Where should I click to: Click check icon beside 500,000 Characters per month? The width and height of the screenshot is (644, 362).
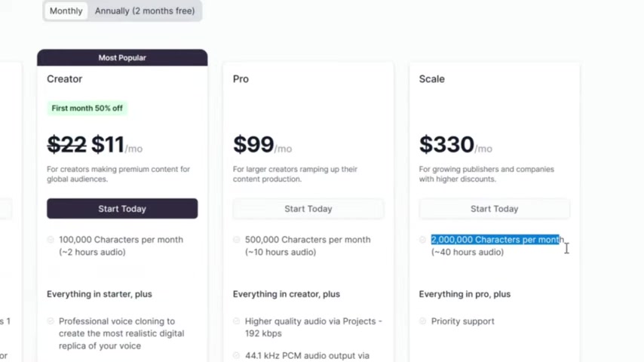point(237,240)
